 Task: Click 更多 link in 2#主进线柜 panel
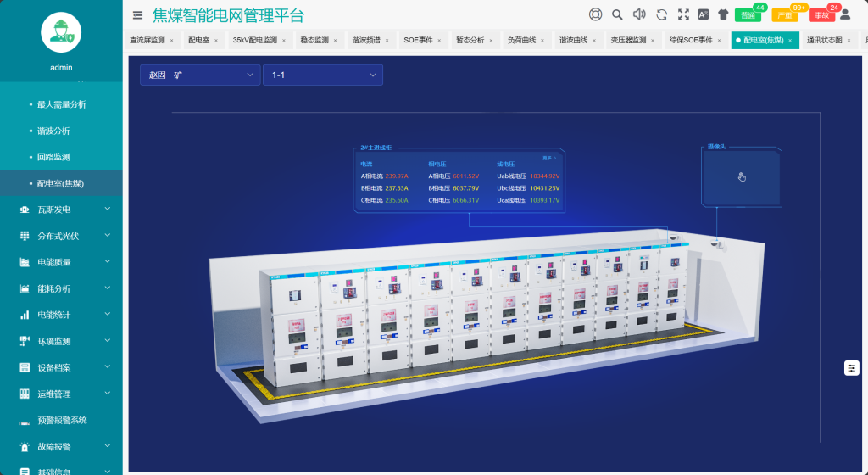coord(549,159)
